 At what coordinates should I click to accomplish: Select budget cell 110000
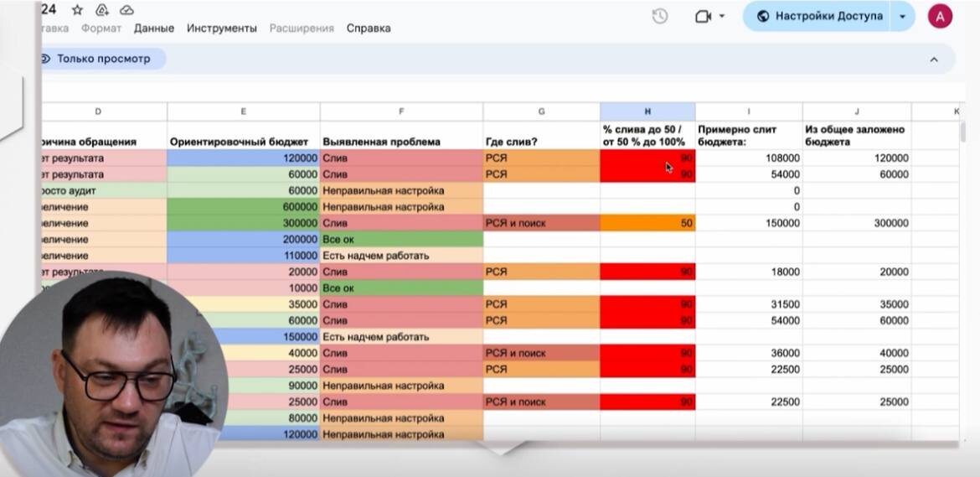point(243,256)
